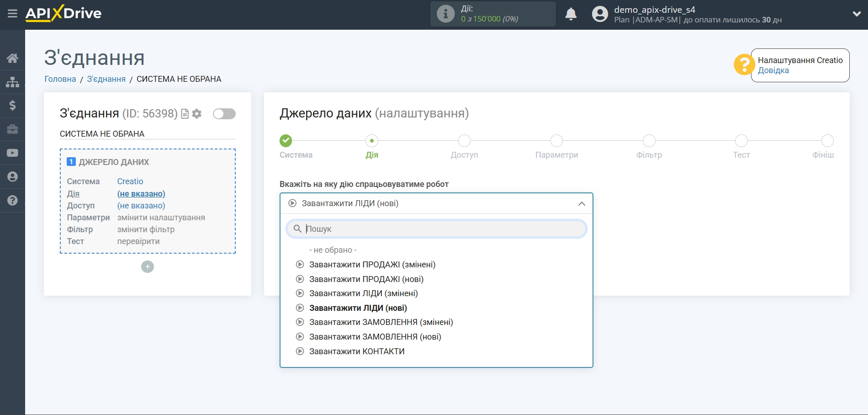The height and width of the screenshot is (415, 868).
Task: Open the billing dollar icon in sidebar
Action: click(12, 106)
